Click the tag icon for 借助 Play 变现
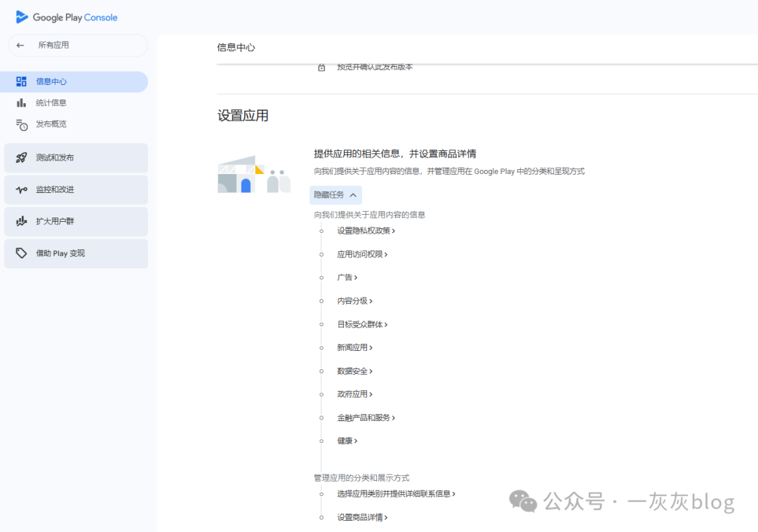This screenshot has height=532, width=758. pos(21,253)
